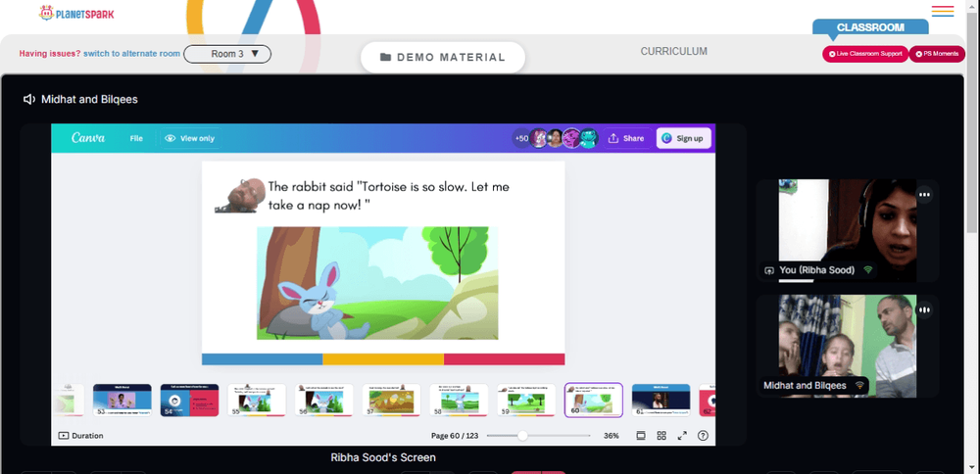The height and width of the screenshot is (474, 980).
Task: Toggle the Canva View only eye option
Action: (x=189, y=138)
